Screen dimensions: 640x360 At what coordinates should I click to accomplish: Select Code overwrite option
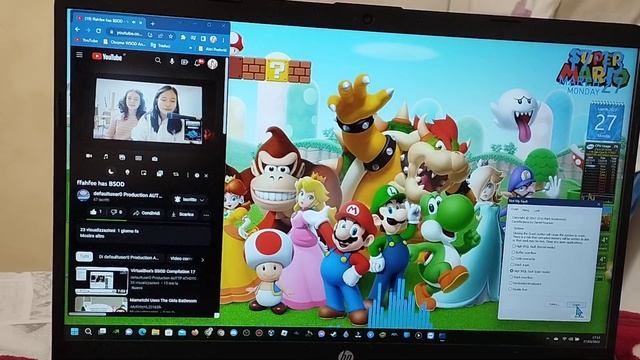coord(524,259)
